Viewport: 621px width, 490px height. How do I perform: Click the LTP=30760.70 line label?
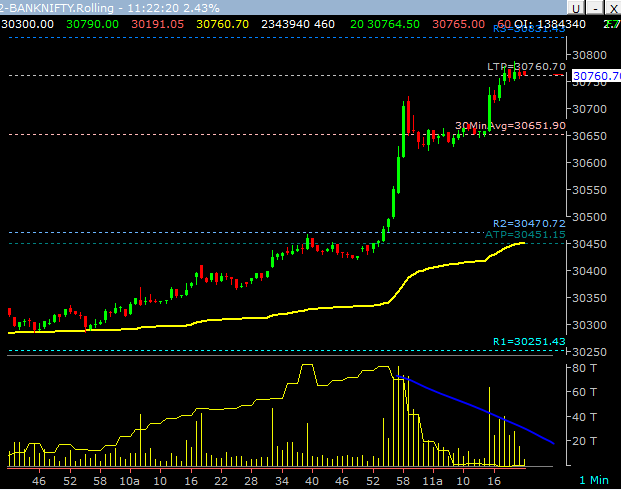click(526, 67)
